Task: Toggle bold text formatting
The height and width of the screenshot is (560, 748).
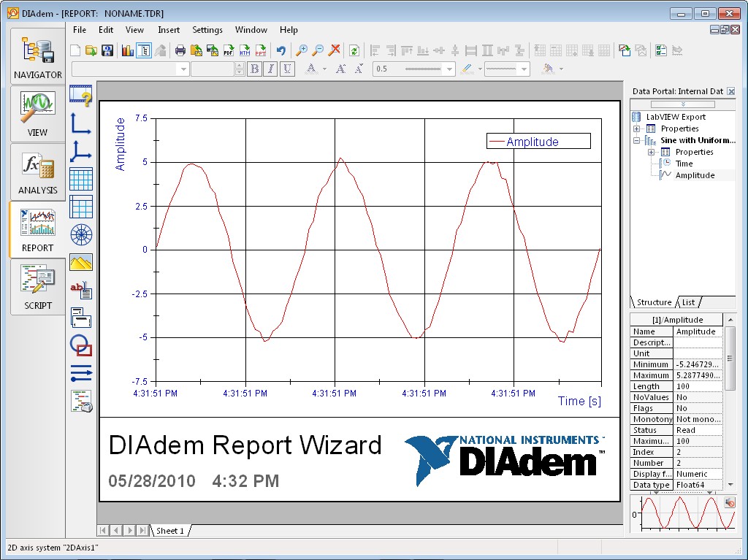Action: pyautogui.click(x=254, y=68)
